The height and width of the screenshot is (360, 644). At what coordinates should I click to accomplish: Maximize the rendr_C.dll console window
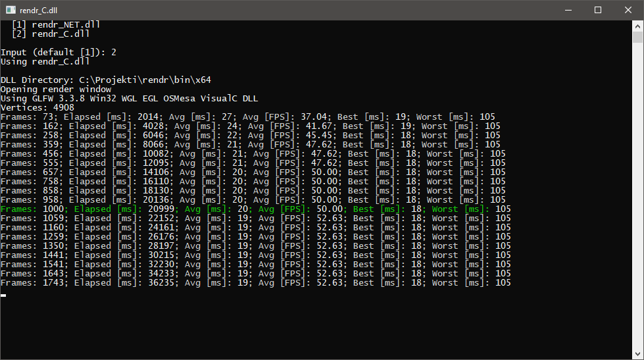click(x=598, y=10)
